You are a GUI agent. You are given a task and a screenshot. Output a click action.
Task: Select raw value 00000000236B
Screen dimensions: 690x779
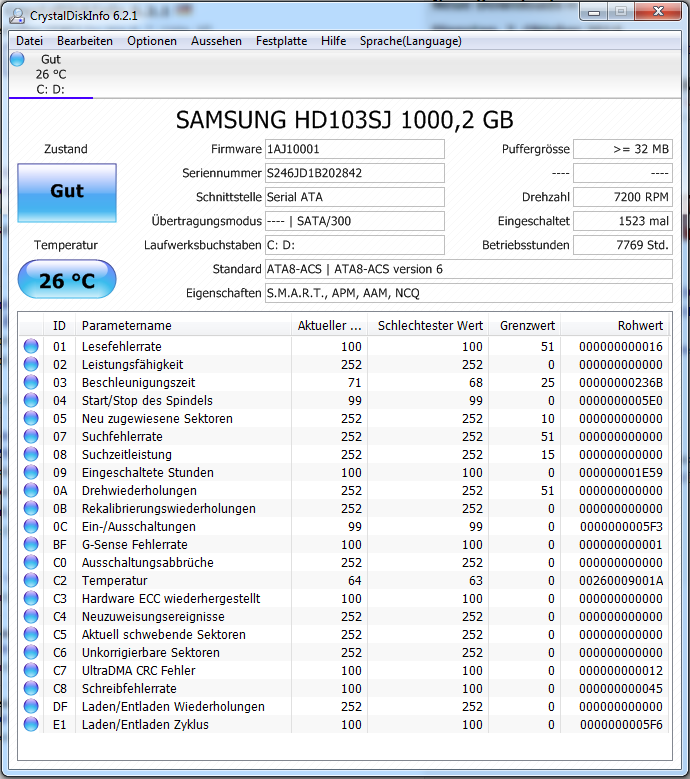[x=621, y=383]
